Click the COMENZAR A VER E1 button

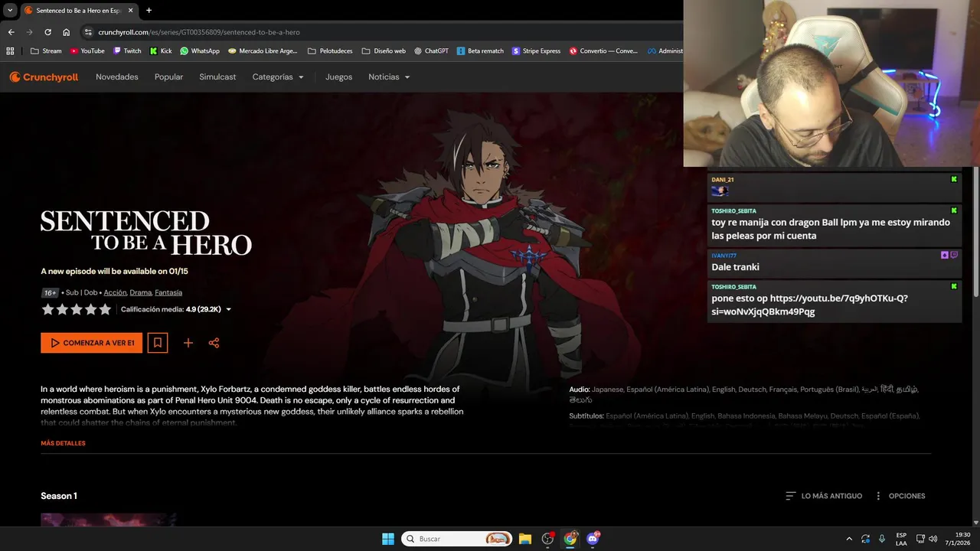tap(92, 343)
